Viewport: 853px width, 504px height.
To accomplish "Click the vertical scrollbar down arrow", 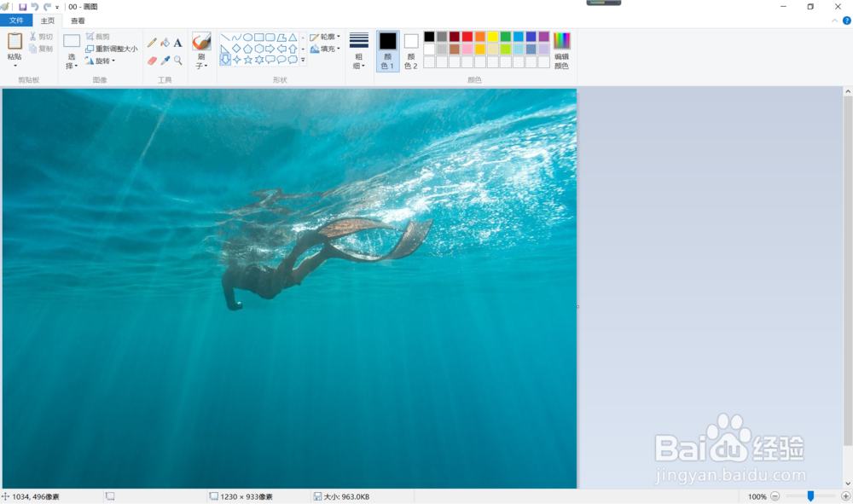I will [848, 484].
